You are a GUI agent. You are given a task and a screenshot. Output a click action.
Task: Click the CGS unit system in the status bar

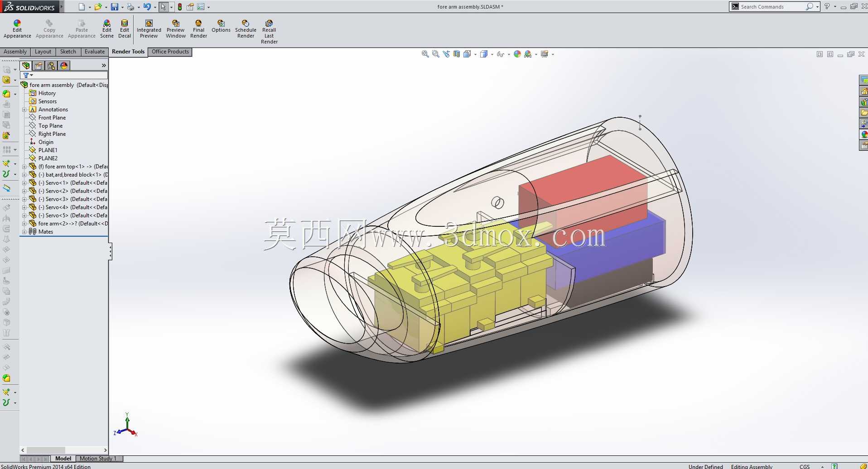click(805, 466)
